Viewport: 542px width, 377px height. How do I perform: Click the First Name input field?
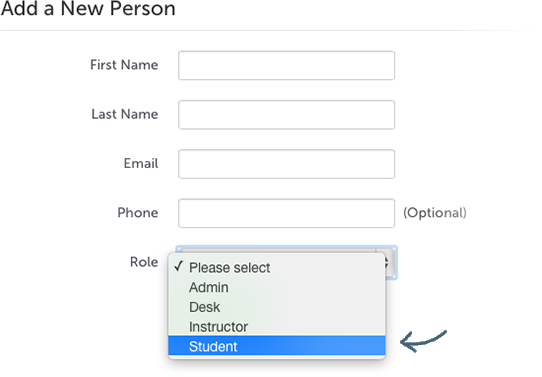(286, 65)
